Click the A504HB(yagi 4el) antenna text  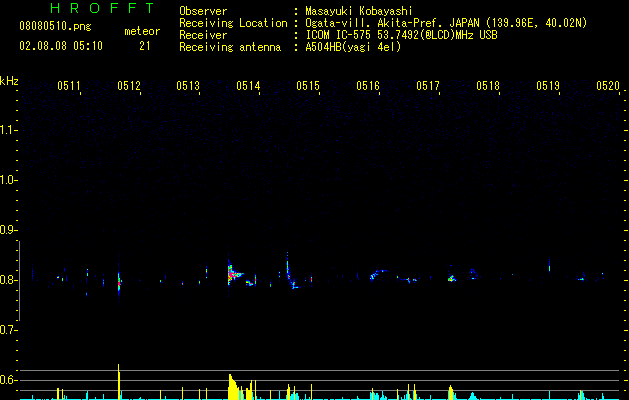(353, 47)
